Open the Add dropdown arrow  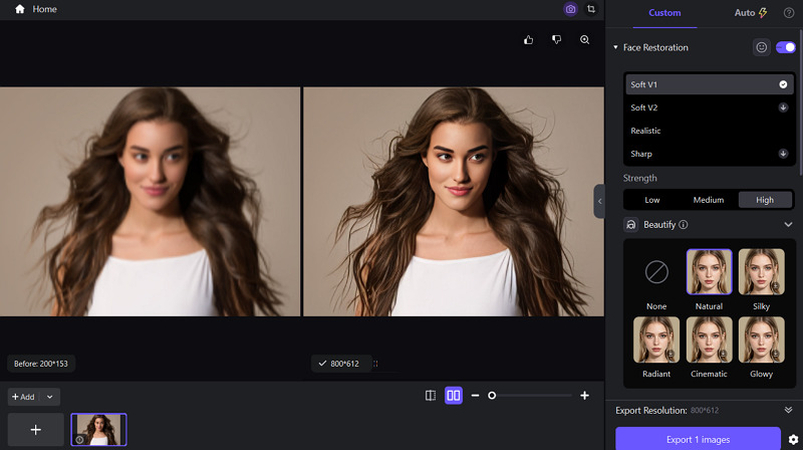50,397
